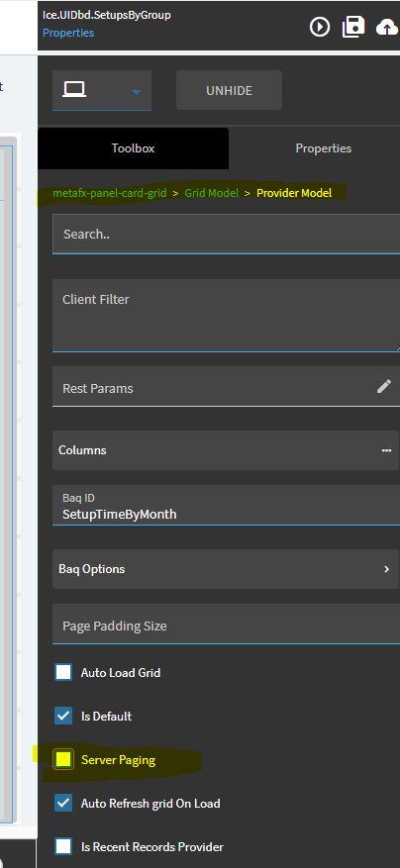Click the Rest Params field
Screen dimensions: 400x868
(x=226, y=386)
